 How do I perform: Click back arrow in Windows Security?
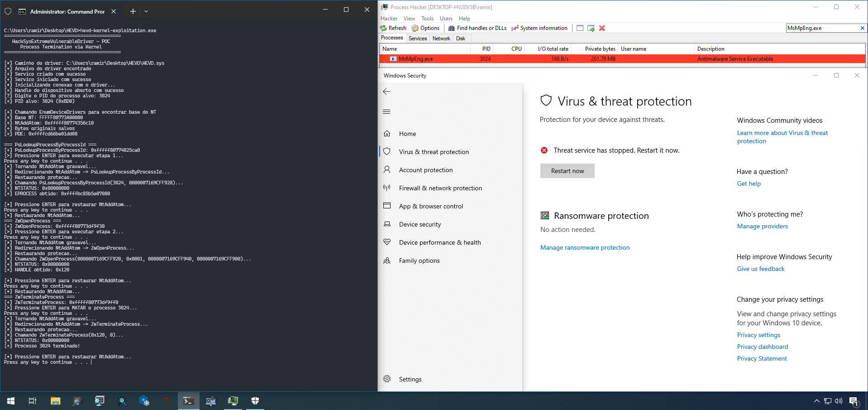[386, 92]
